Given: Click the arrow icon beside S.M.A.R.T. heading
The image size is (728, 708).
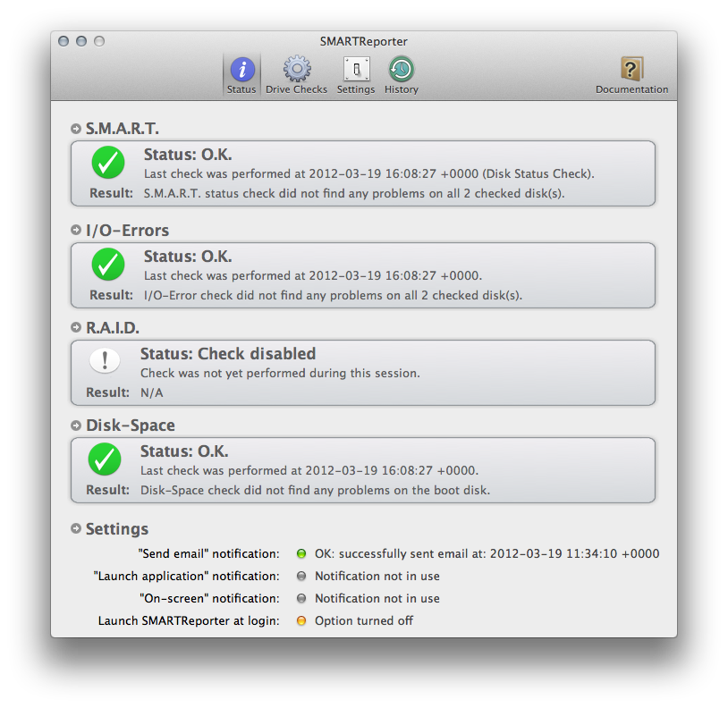Looking at the screenshot, I should tap(76, 129).
